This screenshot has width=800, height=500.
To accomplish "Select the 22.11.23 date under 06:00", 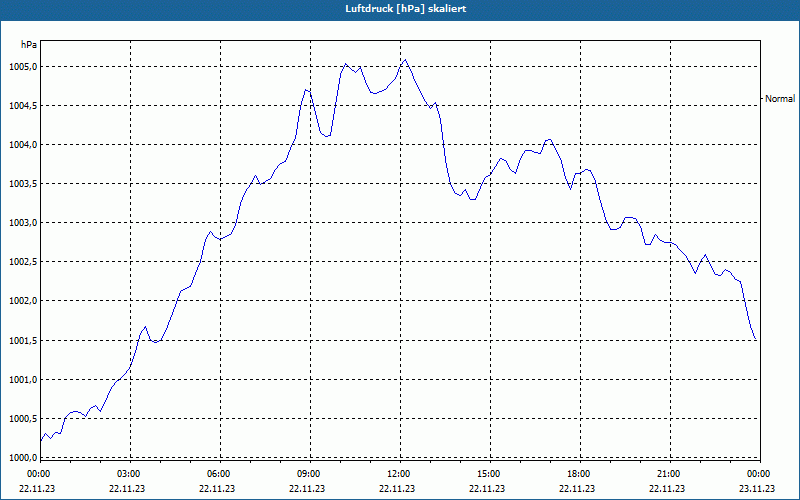I will coord(217,489).
